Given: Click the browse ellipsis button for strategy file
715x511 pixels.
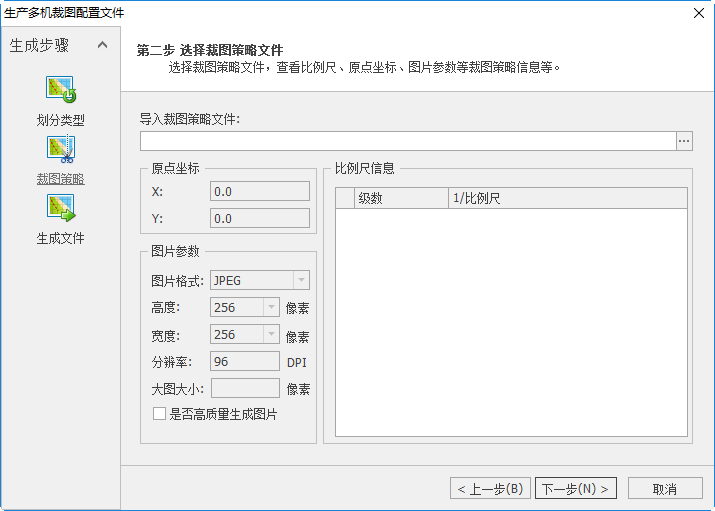Looking at the screenshot, I should (684, 141).
